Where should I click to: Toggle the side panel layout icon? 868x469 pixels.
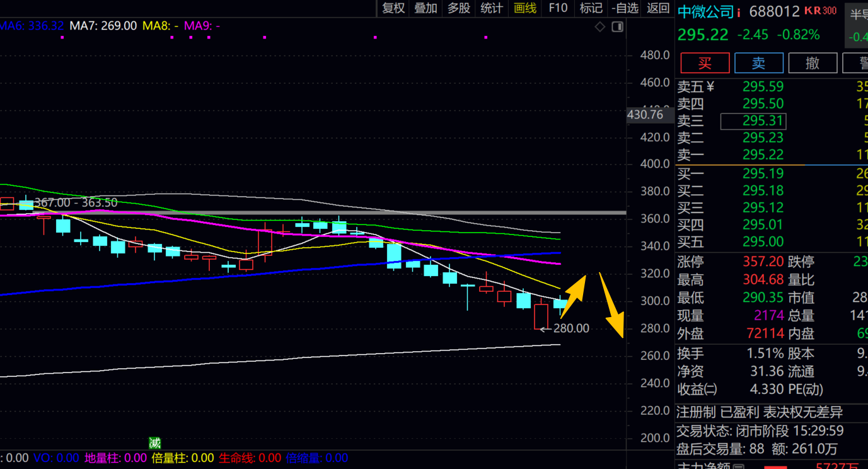(618, 26)
